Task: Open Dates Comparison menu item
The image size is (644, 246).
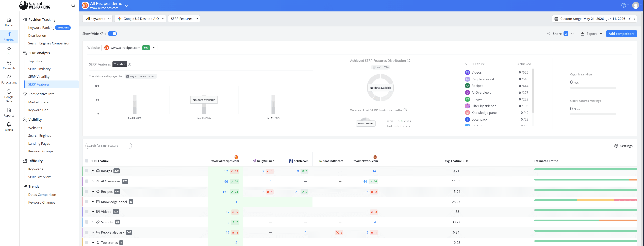Action: (42, 194)
